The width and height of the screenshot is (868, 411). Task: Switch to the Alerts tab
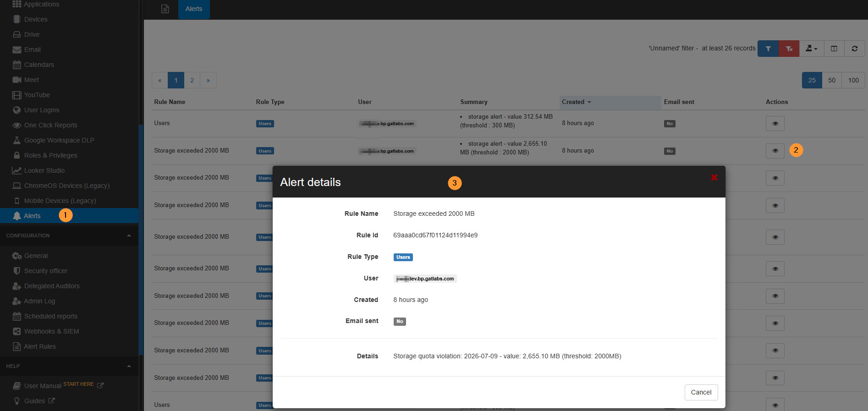[x=194, y=9]
